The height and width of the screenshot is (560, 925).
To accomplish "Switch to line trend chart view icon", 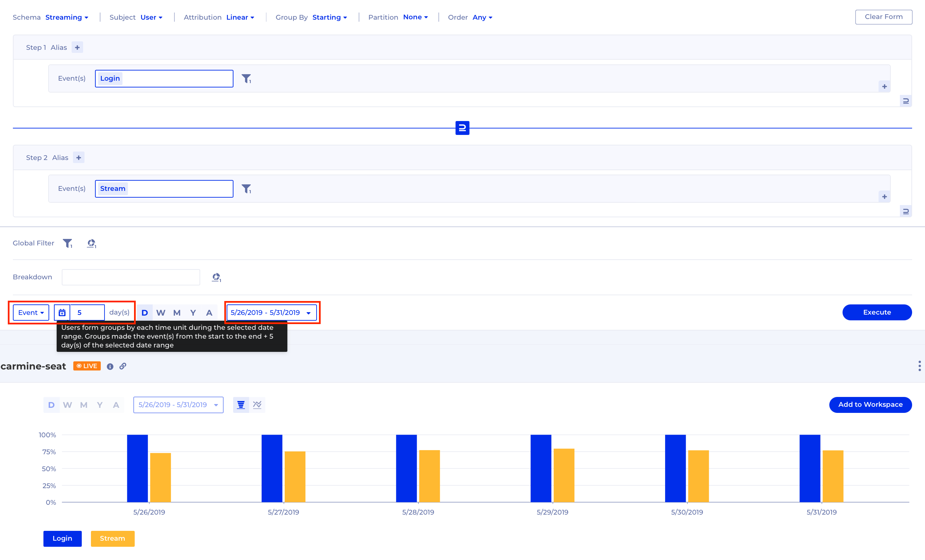I will point(257,405).
